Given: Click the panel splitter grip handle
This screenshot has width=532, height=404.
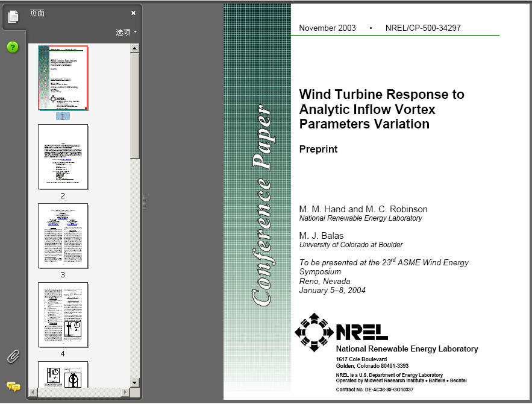Looking at the screenshot, I should click(144, 201).
